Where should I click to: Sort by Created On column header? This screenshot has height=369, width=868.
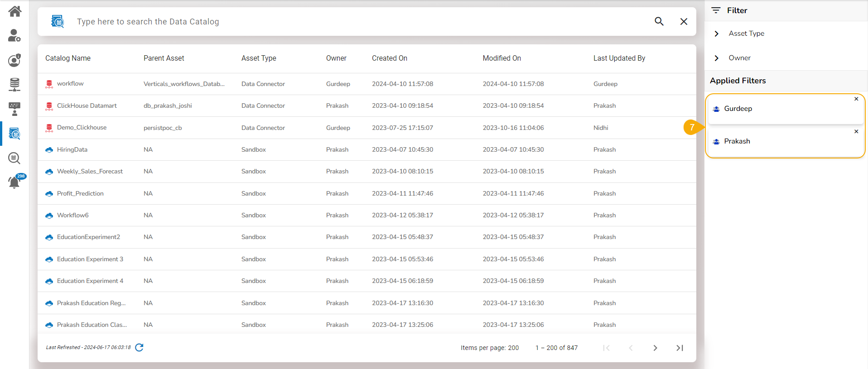pyautogui.click(x=390, y=58)
